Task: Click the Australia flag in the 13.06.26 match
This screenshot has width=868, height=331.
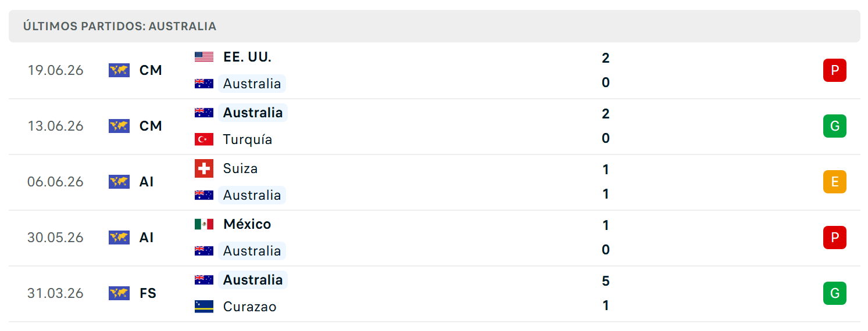Action: (204, 113)
